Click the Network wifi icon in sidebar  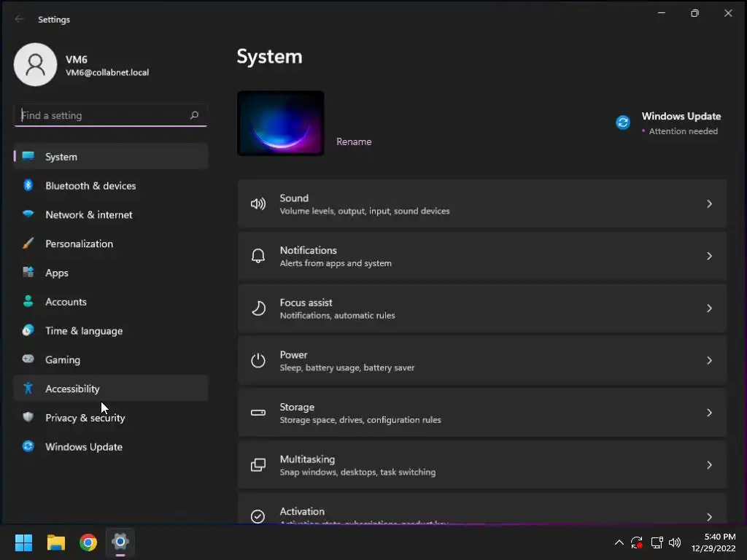(28, 214)
